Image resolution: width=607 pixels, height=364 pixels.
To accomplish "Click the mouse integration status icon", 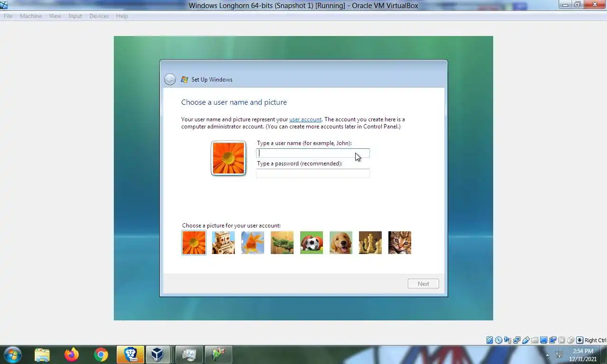I will pos(570,340).
